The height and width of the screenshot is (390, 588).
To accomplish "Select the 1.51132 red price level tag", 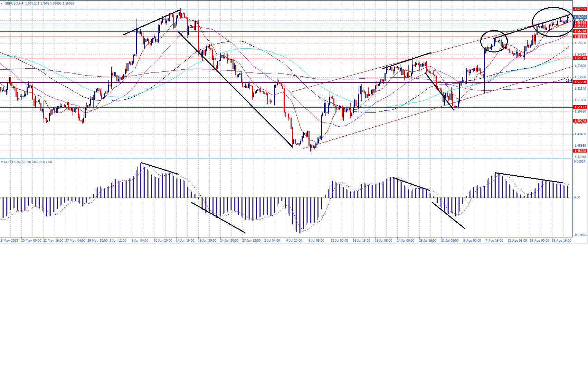I will (580, 107).
